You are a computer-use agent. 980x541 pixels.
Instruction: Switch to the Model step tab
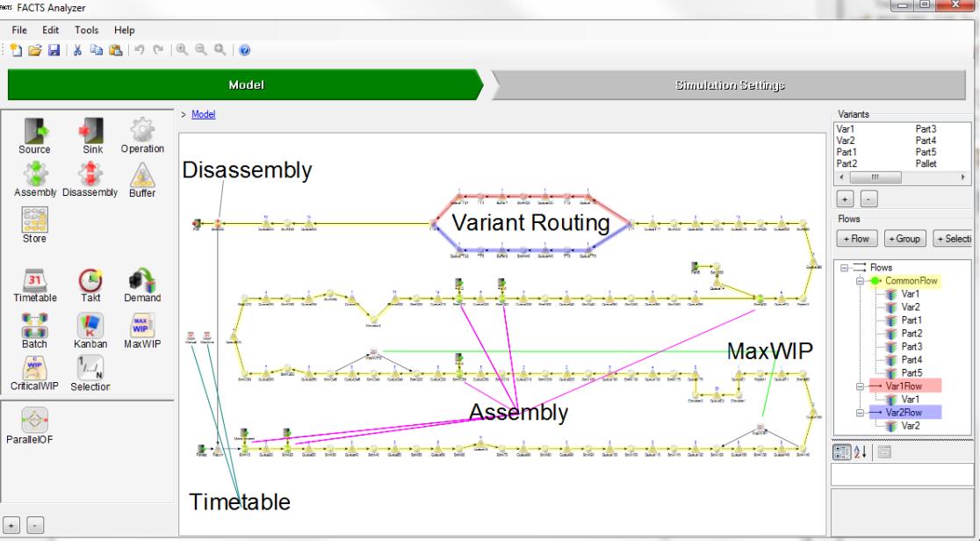[246, 85]
